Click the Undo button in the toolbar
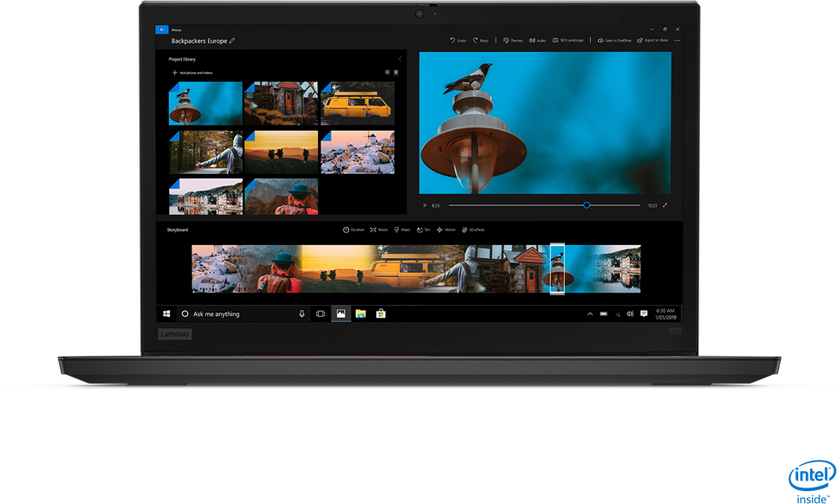This screenshot has width=837, height=504. 458,41
